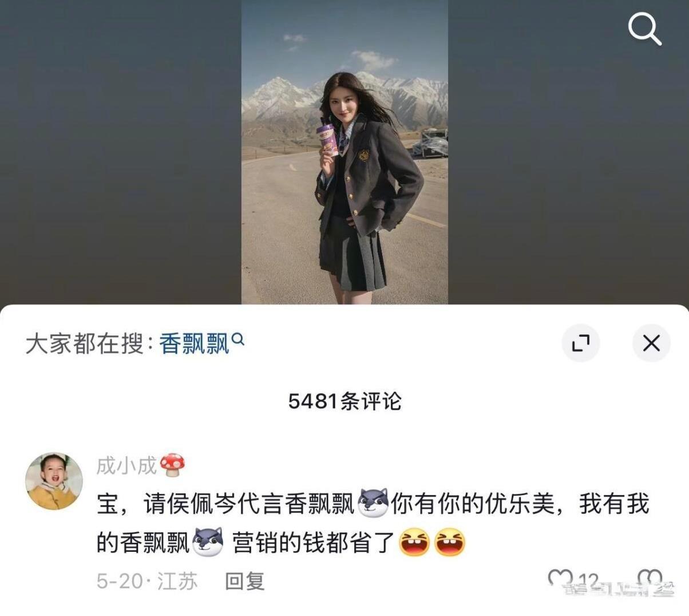
Task: Tap the first wolf emoji in comment
Action: pyautogui.click(x=373, y=504)
